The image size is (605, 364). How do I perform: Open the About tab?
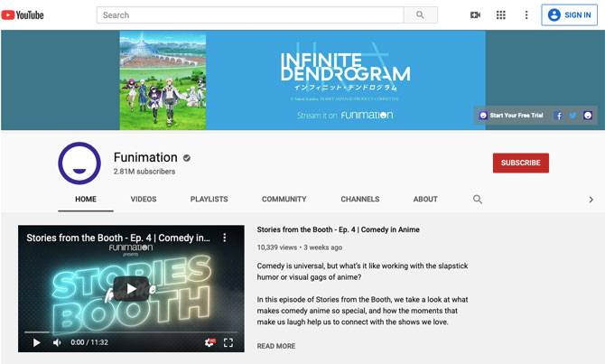tap(425, 200)
